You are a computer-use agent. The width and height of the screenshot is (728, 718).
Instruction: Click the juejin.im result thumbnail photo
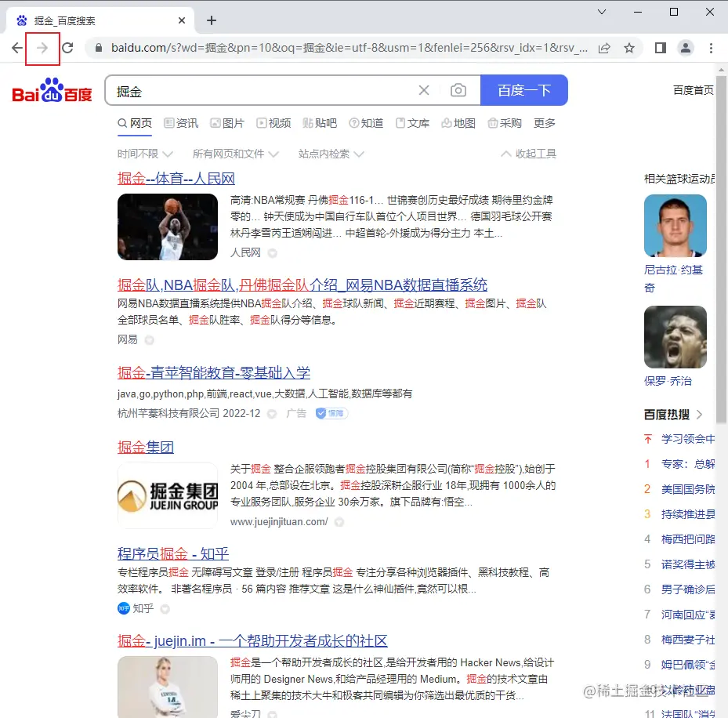coord(168,687)
